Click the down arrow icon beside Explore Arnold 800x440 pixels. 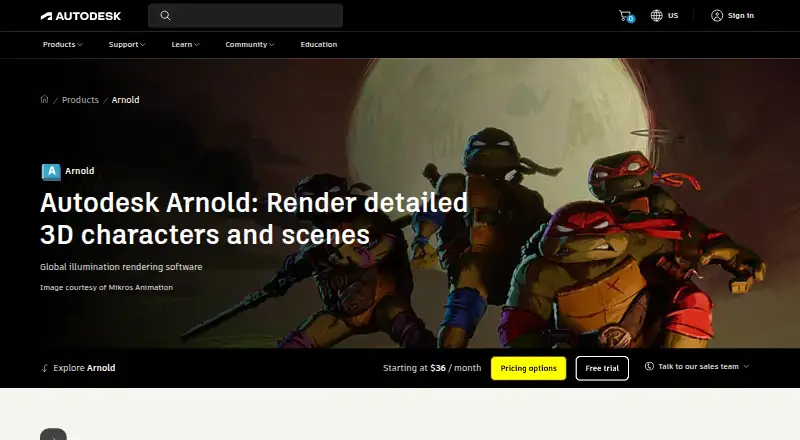pyautogui.click(x=45, y=368)
